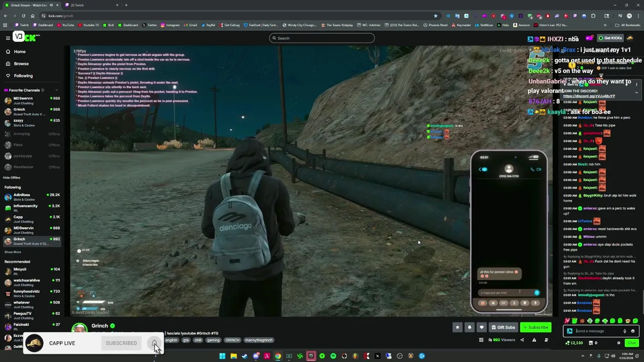Open emote picker in chat input

point(633,331)
